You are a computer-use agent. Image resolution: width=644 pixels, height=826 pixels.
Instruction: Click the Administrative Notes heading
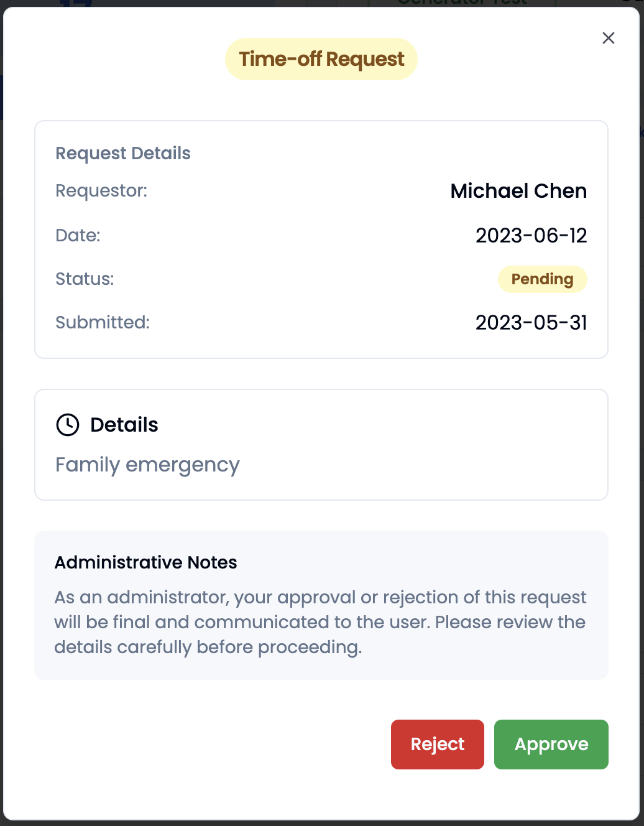[x=145, y=562]
